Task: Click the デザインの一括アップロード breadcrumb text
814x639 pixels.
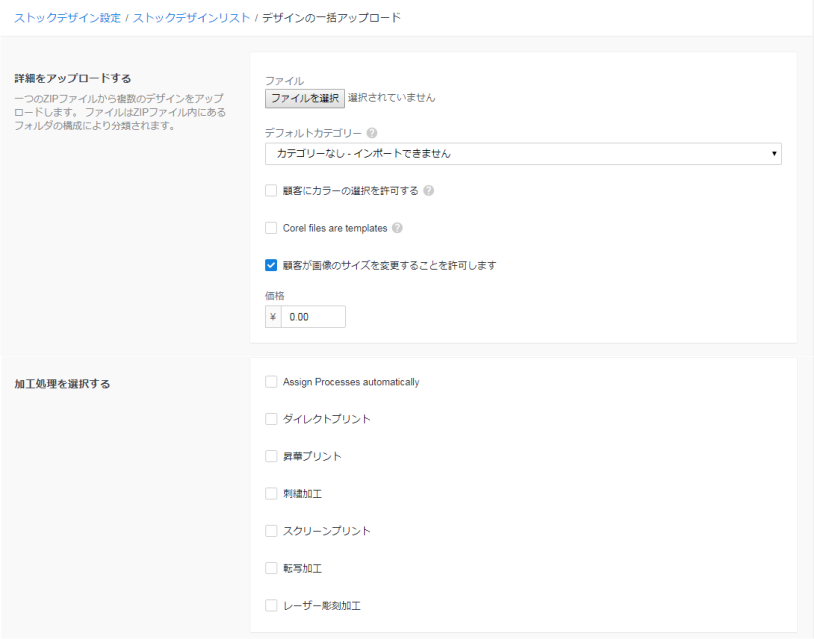Action: pos(331,18)
